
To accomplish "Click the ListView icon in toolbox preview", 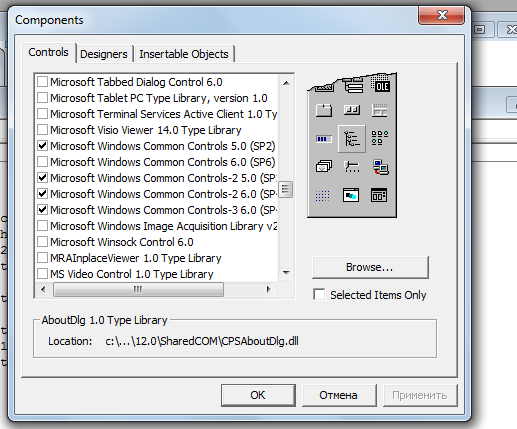I will [380, 137].
